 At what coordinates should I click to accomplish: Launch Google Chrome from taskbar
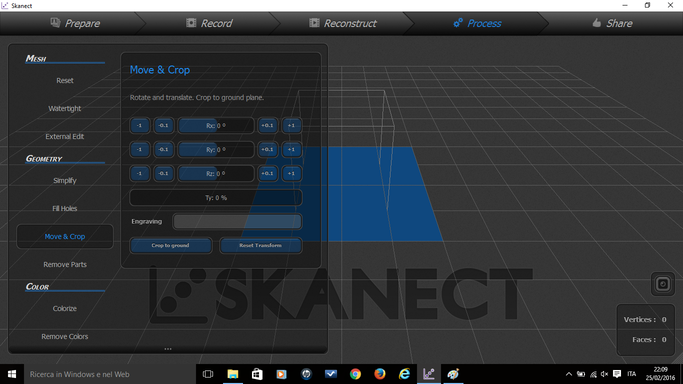click(x=355, y=374)
